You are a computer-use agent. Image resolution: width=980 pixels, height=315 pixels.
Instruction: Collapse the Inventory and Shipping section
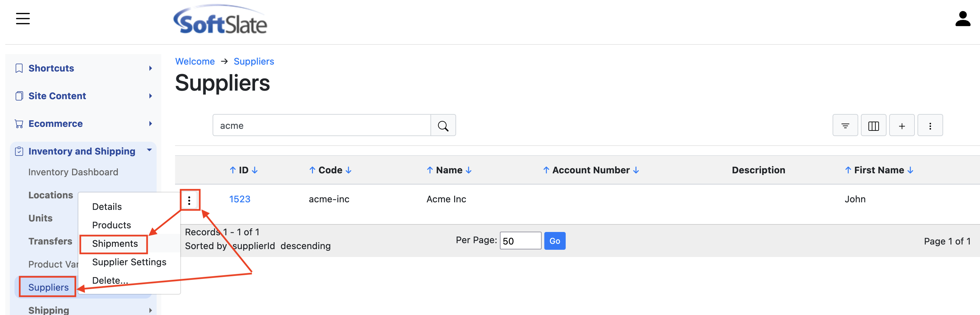pos(83,151)
